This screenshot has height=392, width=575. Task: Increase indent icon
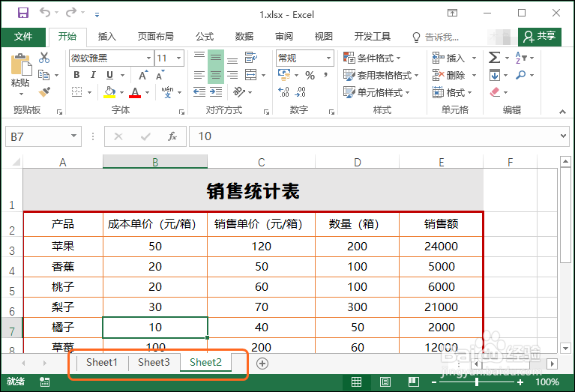216,92
